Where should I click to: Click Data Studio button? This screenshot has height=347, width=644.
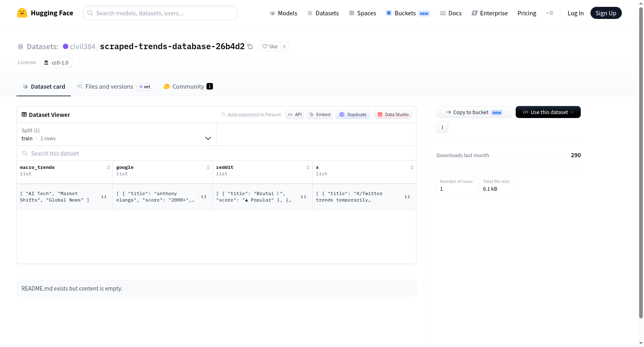(393, 114)
